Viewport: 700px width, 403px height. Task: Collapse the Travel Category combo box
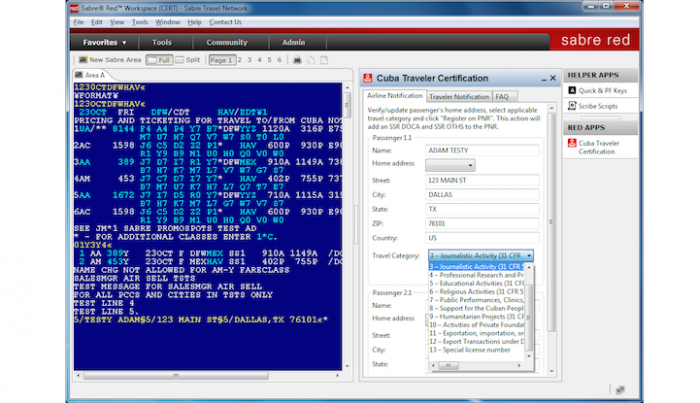[529, 255]
